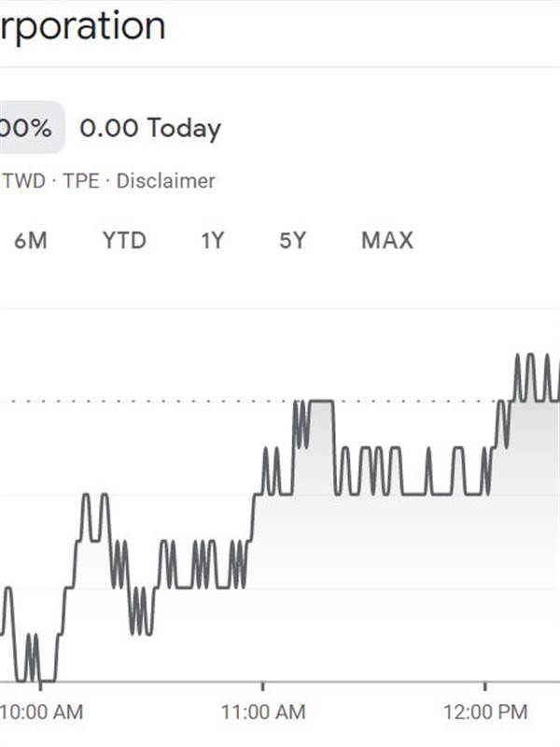Image resolution: width=560 pixels, height=747 pixels.
Task: Click the lowest trough near 10:00 AM
Action: click(48, 681)
